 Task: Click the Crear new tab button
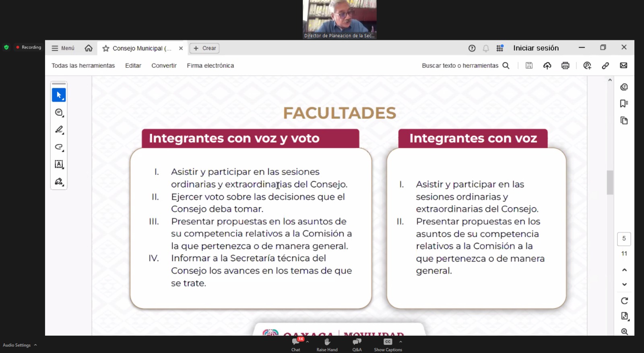pyautogui.click(x=204, y=48)
